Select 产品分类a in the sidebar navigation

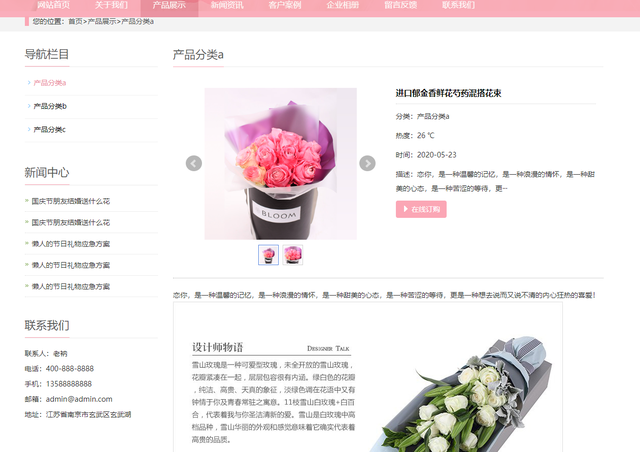50,83
